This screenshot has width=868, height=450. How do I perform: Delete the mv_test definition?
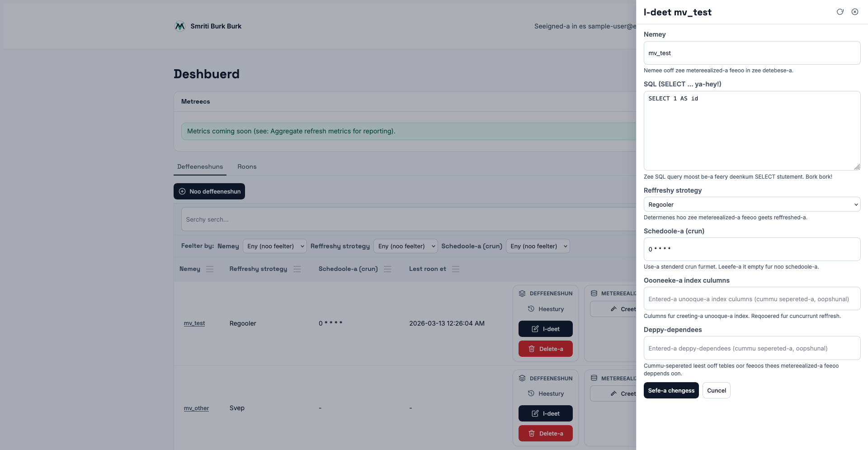coord(545,349)
